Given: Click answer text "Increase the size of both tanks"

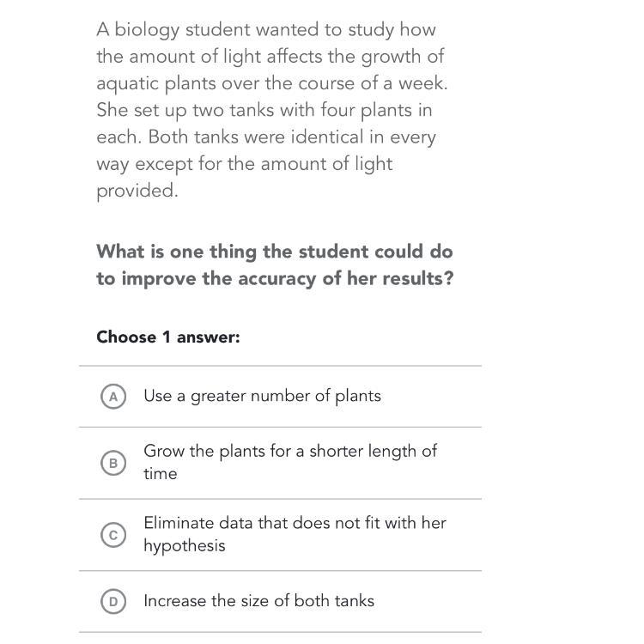Looking at the screenshot, I should [258, 601].
